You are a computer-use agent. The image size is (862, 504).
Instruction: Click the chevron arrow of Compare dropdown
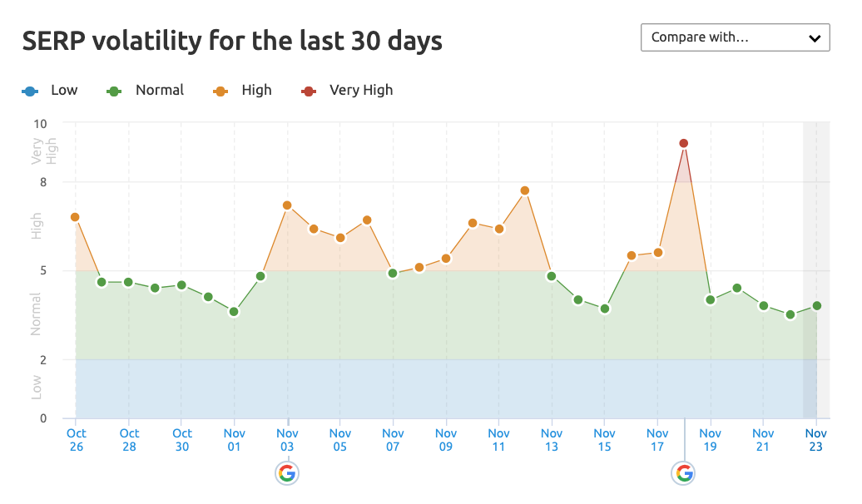814,38
